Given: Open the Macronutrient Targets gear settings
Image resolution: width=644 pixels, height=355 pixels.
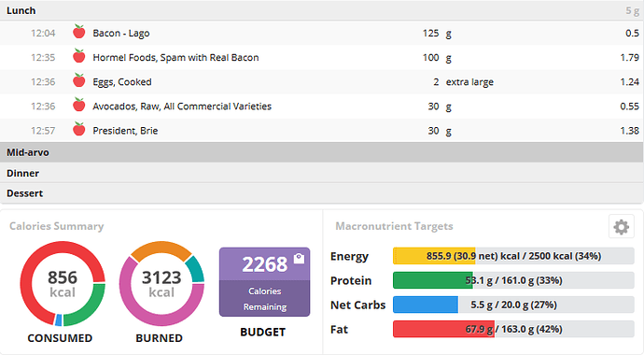Looking at the screenshot, I should 621,226.
